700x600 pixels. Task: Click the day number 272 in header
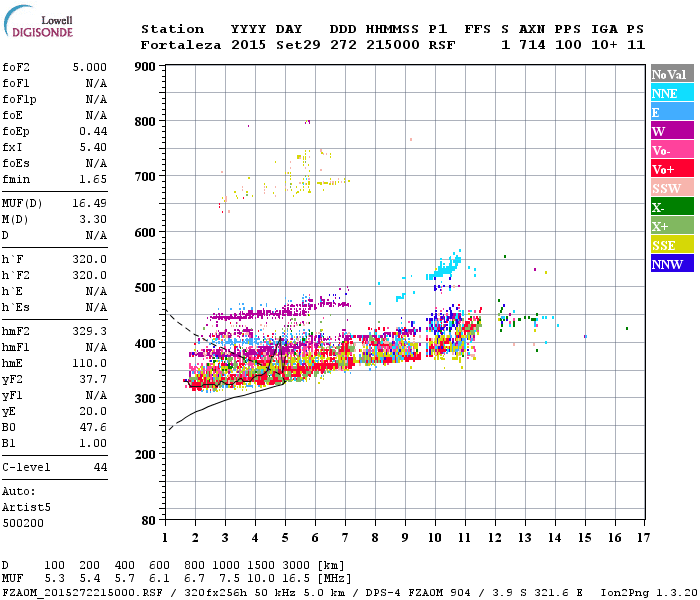coord(343,45)
